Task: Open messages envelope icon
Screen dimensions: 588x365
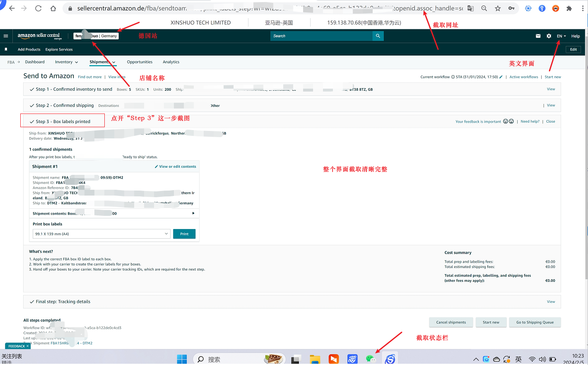Action: point(538,36)
